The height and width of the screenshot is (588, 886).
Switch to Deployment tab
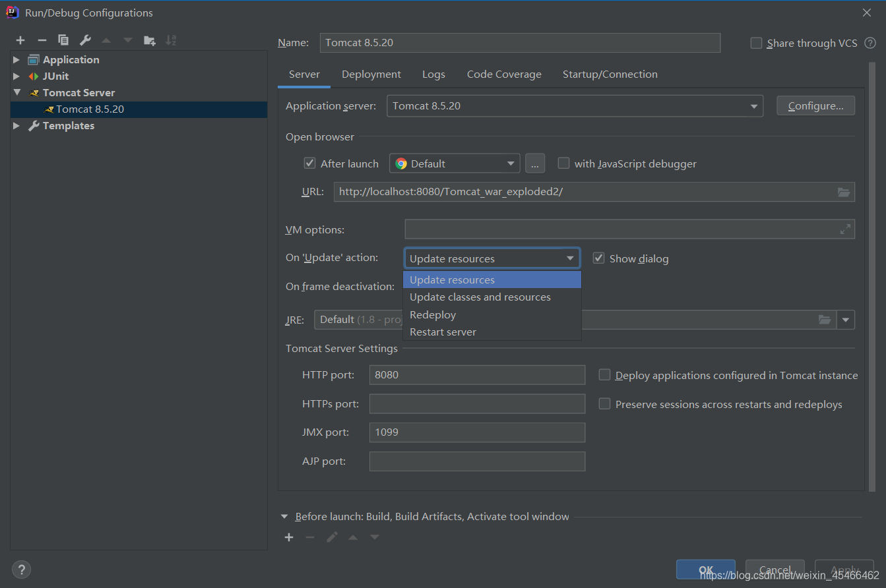click(371, 74)
